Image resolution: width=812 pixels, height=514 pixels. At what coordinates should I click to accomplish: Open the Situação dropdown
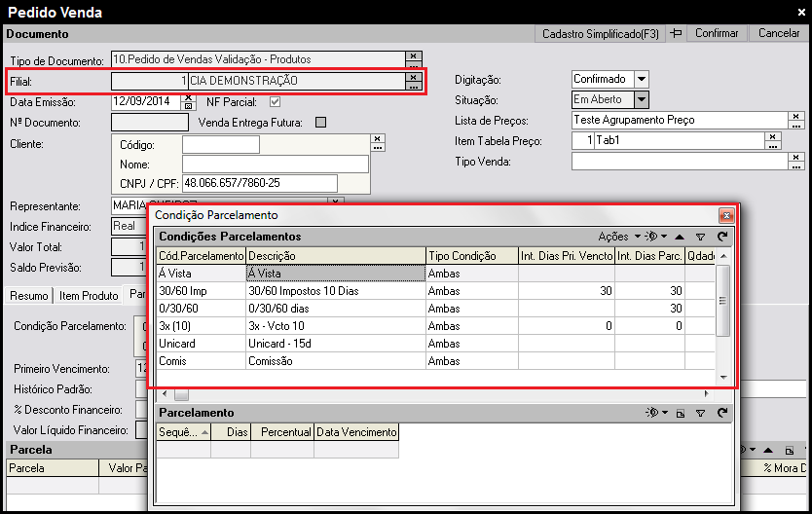pos(641,99)
